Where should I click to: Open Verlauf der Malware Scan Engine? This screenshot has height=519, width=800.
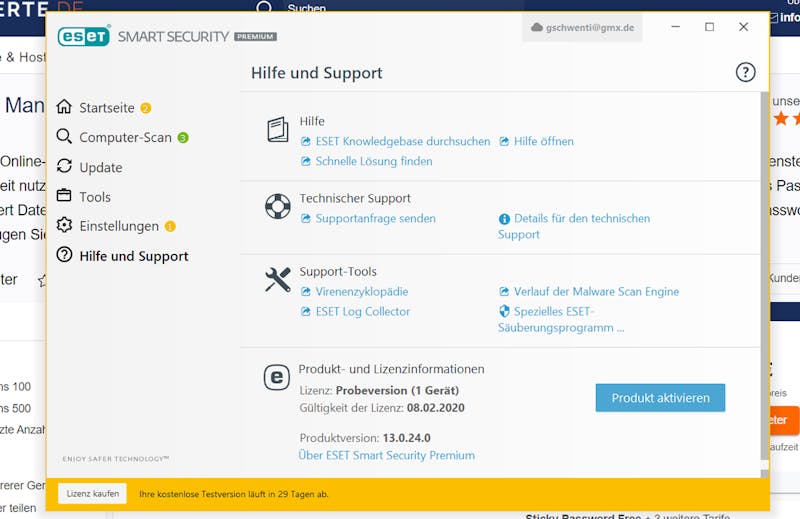596,292
